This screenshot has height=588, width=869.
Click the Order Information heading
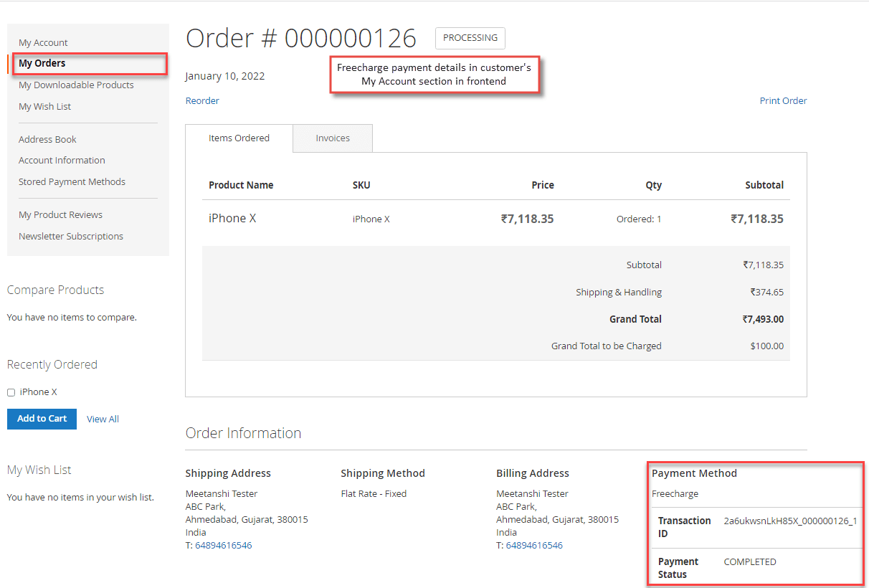[x=243, y=433]
